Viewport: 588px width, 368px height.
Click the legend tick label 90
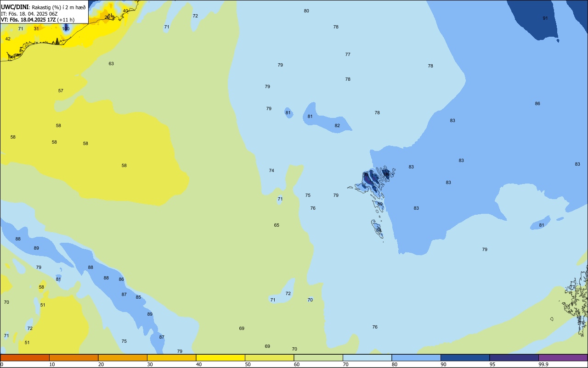[443, 364]
